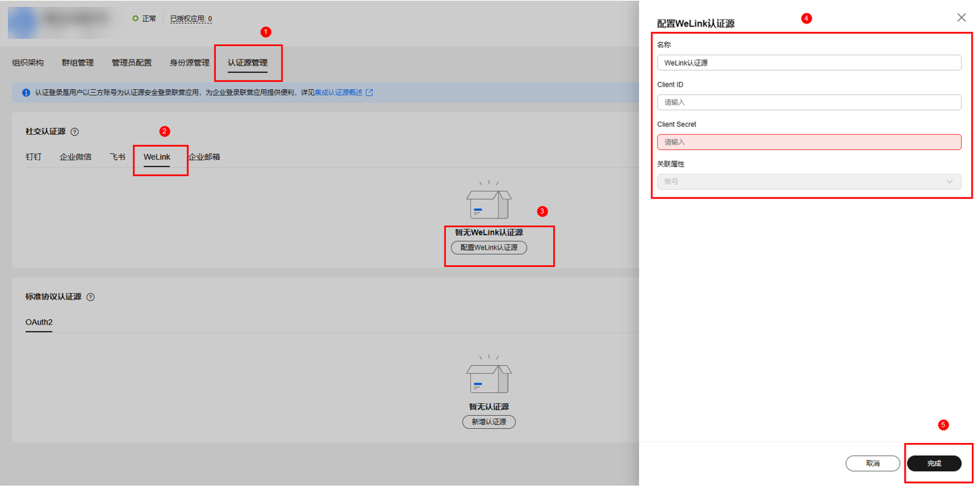Switch to 群组管理 tab

pyautogui.click(x=78, y=63)
